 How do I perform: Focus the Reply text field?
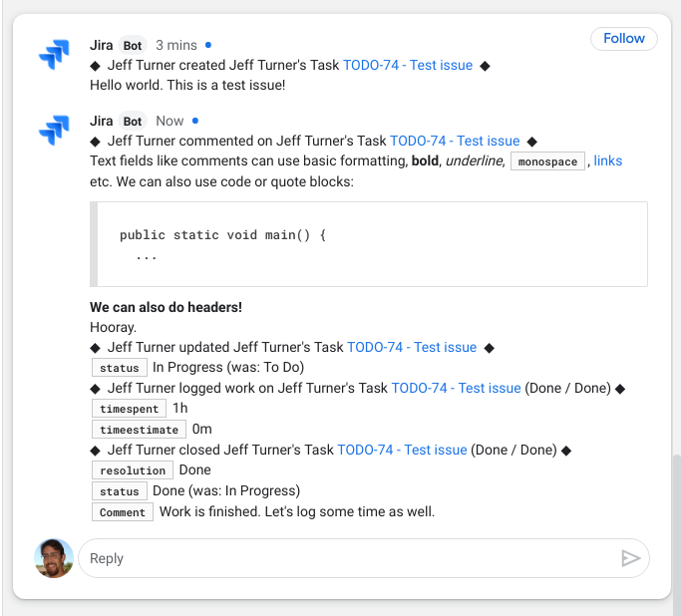pyautogui.click(x=349, y=558)
